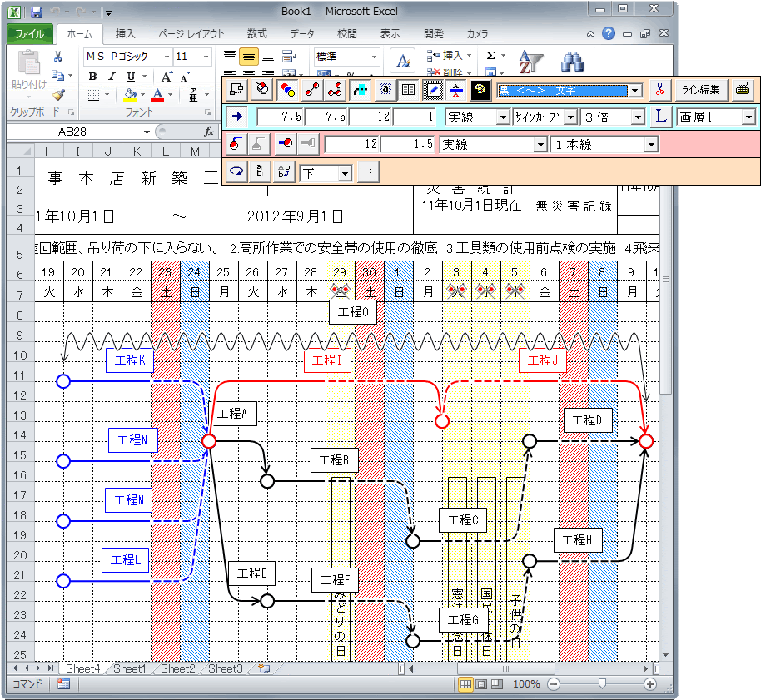This screenshot has height=700, width=761.
Task: Click the Format Painter brush icon
Action: pos(59,94)
